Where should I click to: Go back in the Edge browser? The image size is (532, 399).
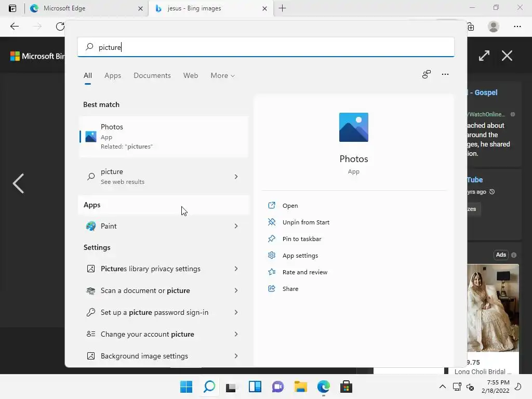click(x=14, y=26)
